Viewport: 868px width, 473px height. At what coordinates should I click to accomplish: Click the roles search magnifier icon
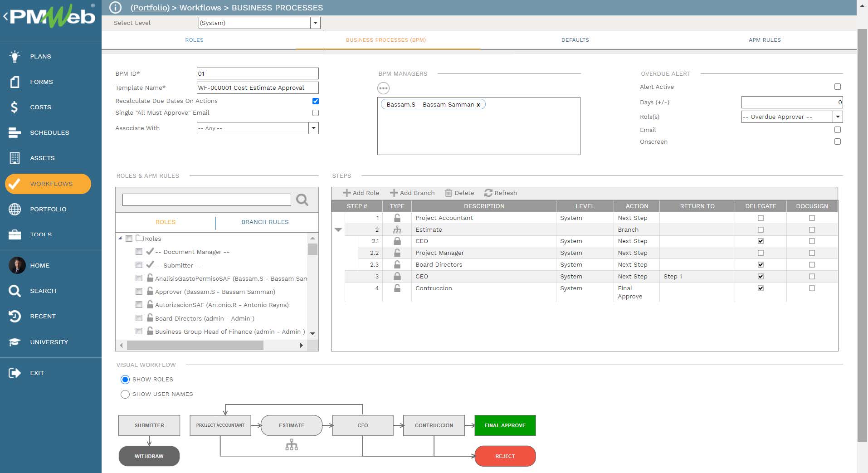301,200
